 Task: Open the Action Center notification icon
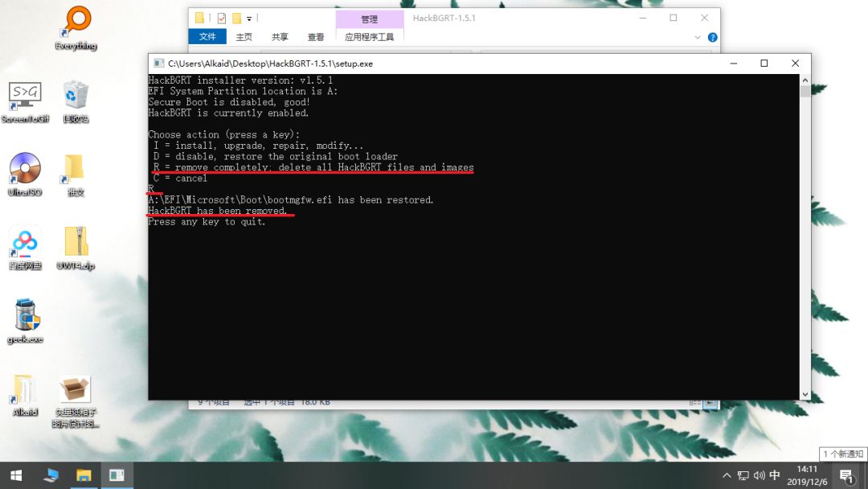(x=846, y=475)
